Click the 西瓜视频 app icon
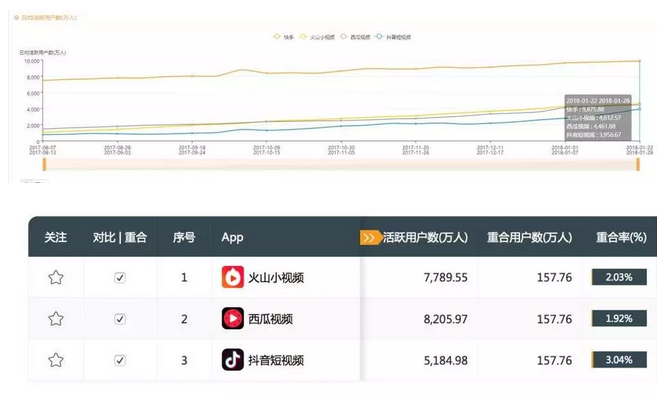Screen dimensions: 668x406 pos(233,319)
